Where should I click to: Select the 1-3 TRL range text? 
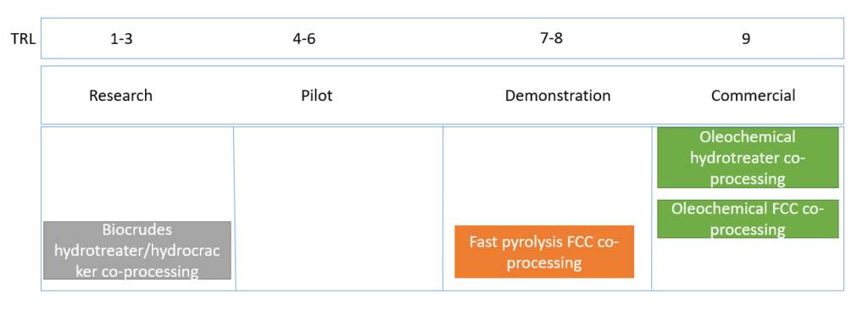coord(121,39)
